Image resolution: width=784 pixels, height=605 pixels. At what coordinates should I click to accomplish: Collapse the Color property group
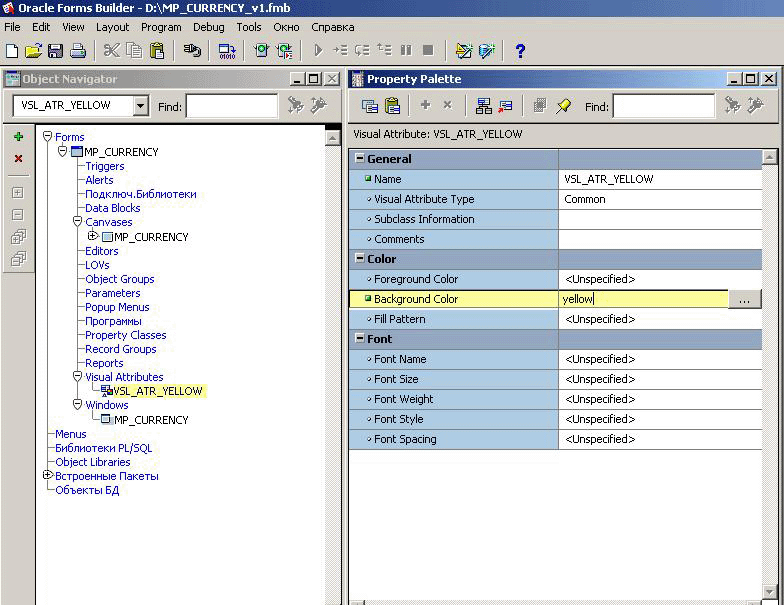pyautogui.click(x=360, y=258)
